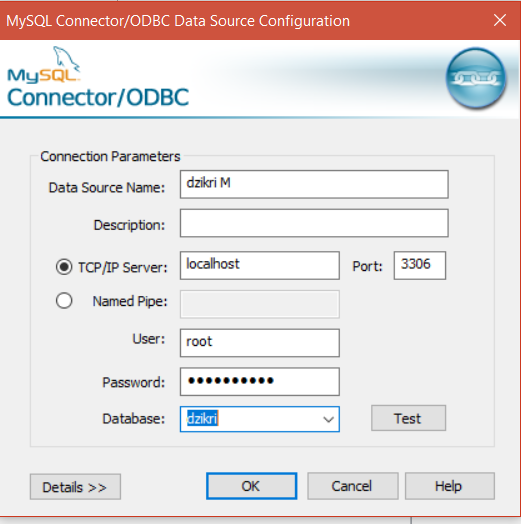Confirm the configuration with OK
This screenshot has height=524, width=521.
click(251, 486)
